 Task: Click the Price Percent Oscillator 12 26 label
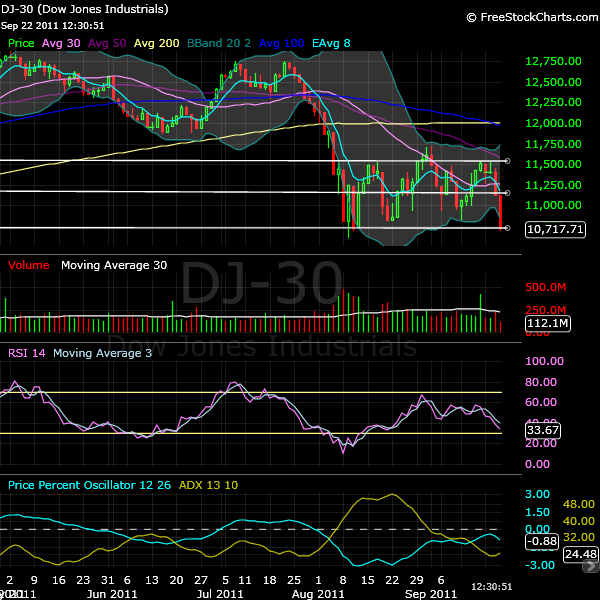click(x=88, y=485)
